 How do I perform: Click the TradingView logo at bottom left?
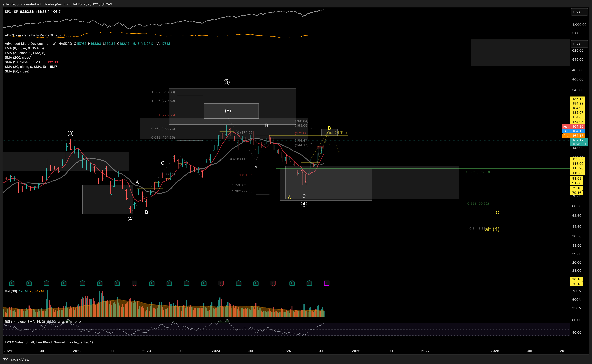(16, 359)
